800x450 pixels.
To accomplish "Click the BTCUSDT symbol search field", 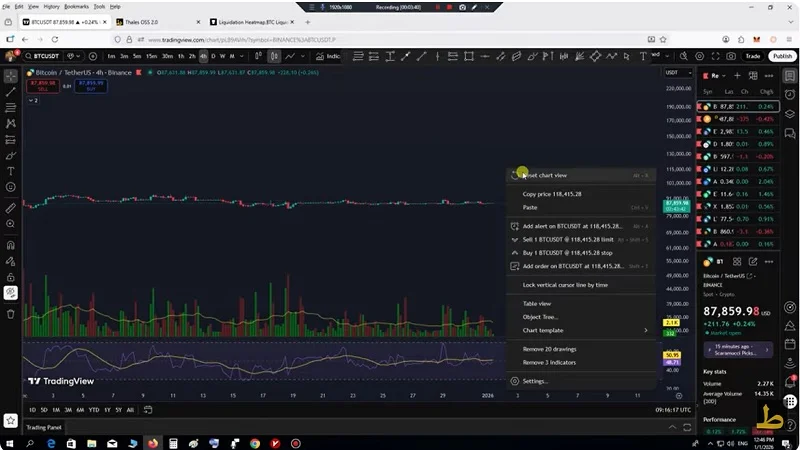I will click(x=52, y=56).
